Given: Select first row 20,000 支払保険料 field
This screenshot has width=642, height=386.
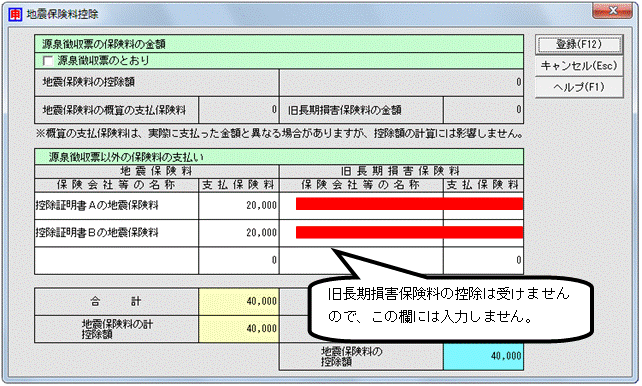Looking at the screenshot, I should pyautogui.click(x=239, y=205).
